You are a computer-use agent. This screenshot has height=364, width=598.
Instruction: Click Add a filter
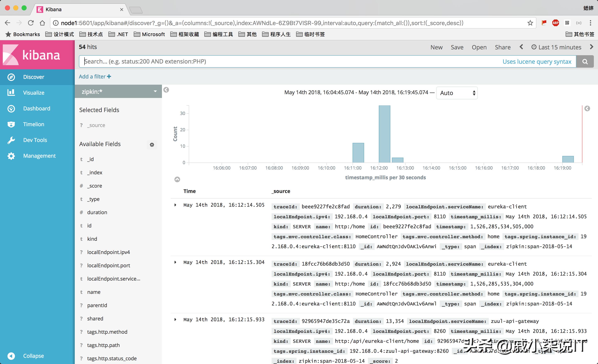(94, 76)
